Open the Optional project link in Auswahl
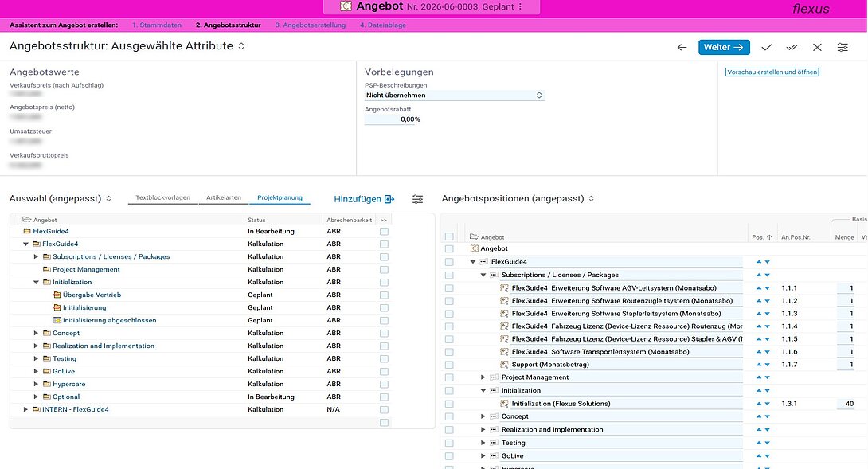Viewport: 868px width, 469px height. tap(66, 397)
